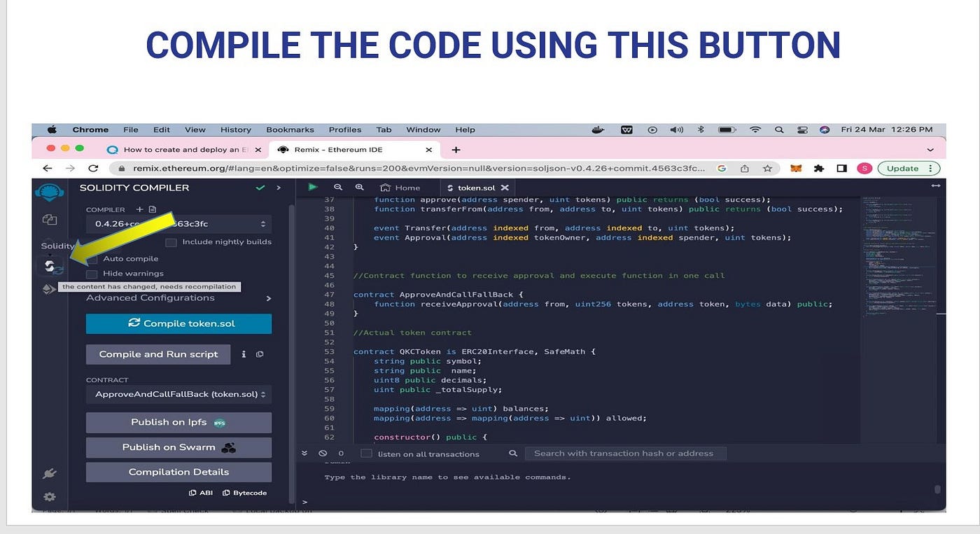Click the Solidity compiler sidebar icon

coord(50,266)
